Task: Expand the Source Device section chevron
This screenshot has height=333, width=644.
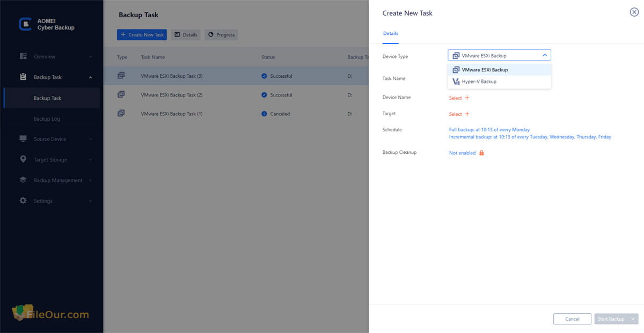Action: point(90,139)
